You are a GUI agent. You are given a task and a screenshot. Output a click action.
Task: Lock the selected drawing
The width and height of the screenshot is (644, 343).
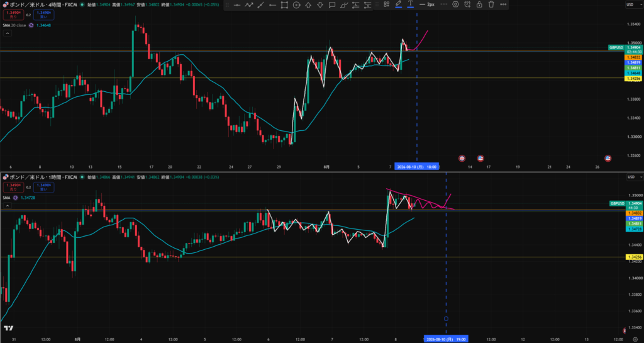point(479,4)
